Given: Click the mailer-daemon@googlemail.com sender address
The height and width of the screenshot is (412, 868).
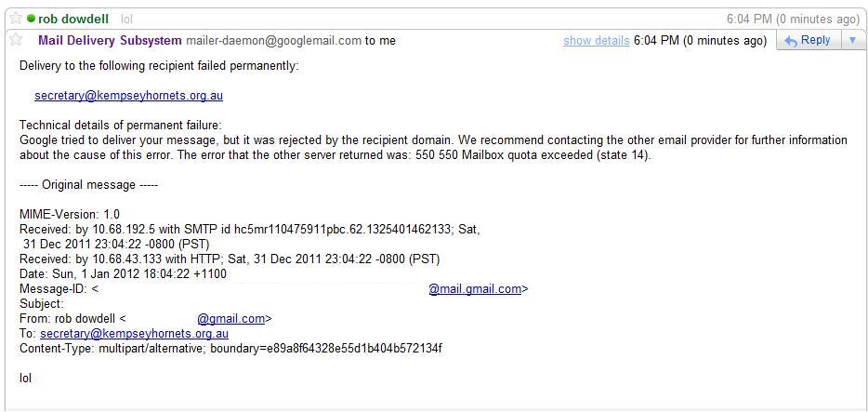Looking at the screenshot, I should pos(273,41).
